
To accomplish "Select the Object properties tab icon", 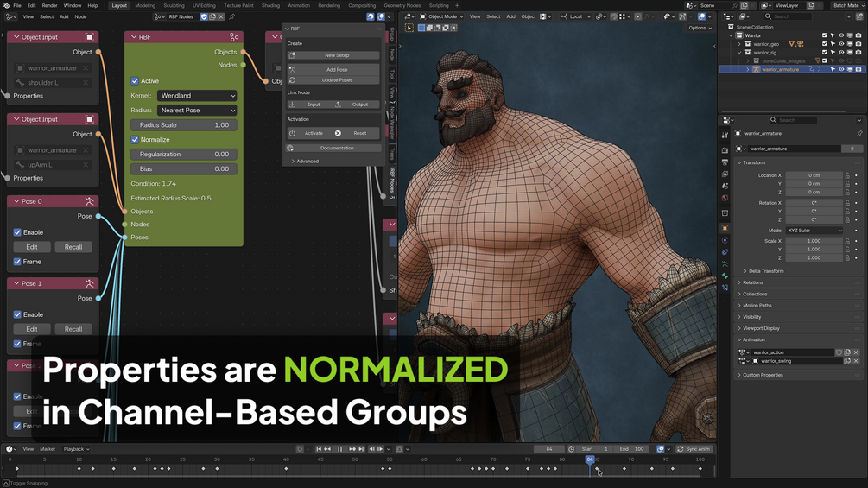I will 725,228.
